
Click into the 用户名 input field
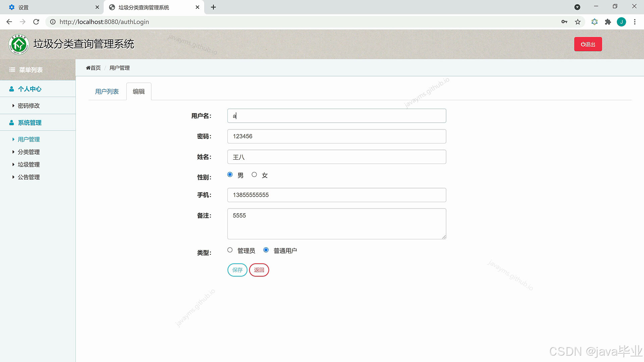pyautogui.click(x=337, y=116)
